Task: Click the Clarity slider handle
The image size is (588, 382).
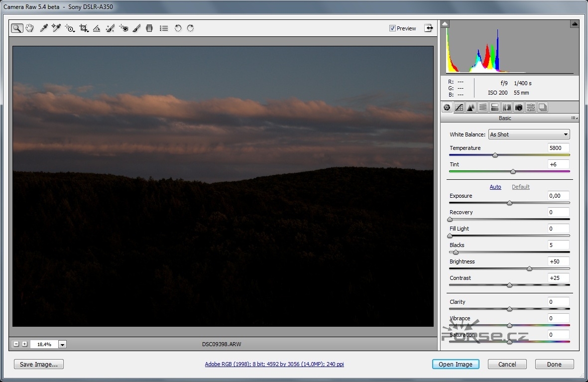Action: click(x=509, y=309)
